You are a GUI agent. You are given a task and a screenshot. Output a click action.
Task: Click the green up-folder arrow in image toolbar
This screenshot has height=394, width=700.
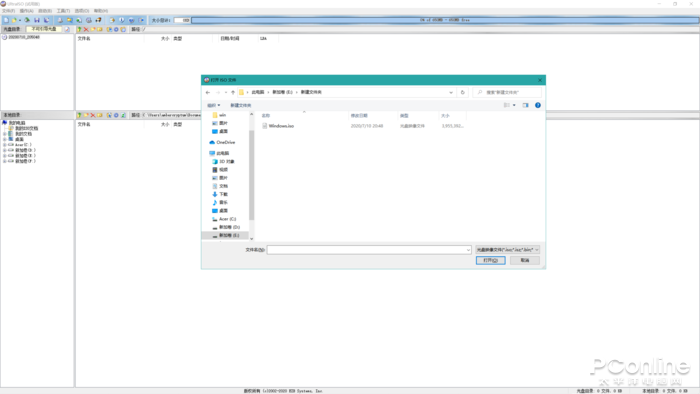[x=79, y=29]
